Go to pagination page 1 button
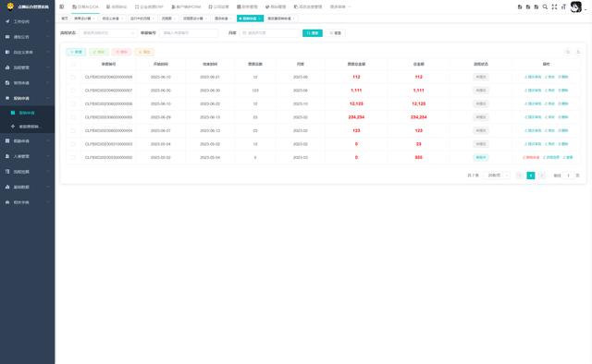Screen dimensions: 592x364 point(530,176)
